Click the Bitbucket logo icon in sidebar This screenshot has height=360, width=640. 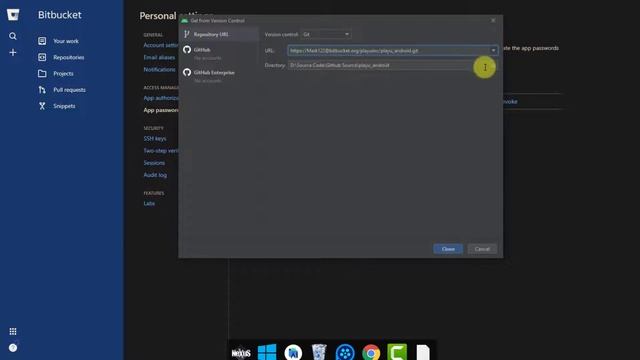click(13, 15)
